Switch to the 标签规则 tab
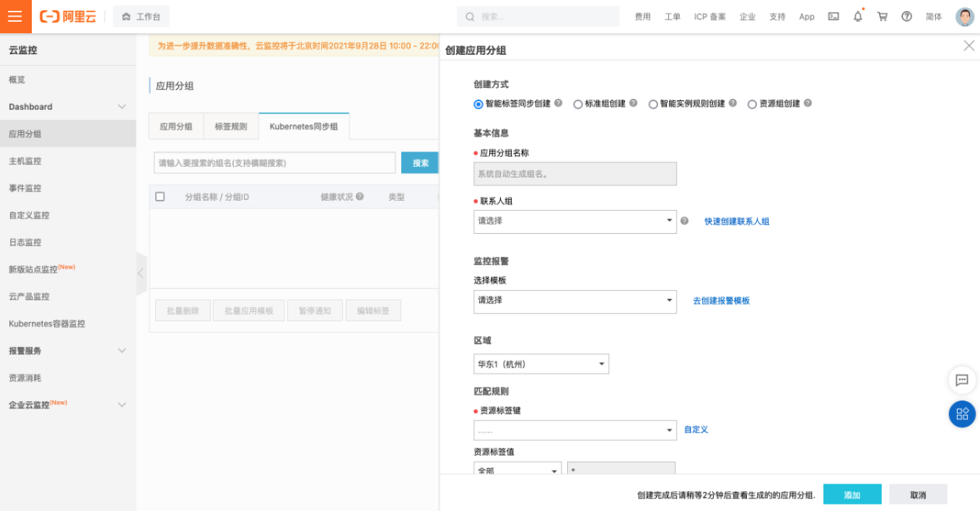 point(231,127)
